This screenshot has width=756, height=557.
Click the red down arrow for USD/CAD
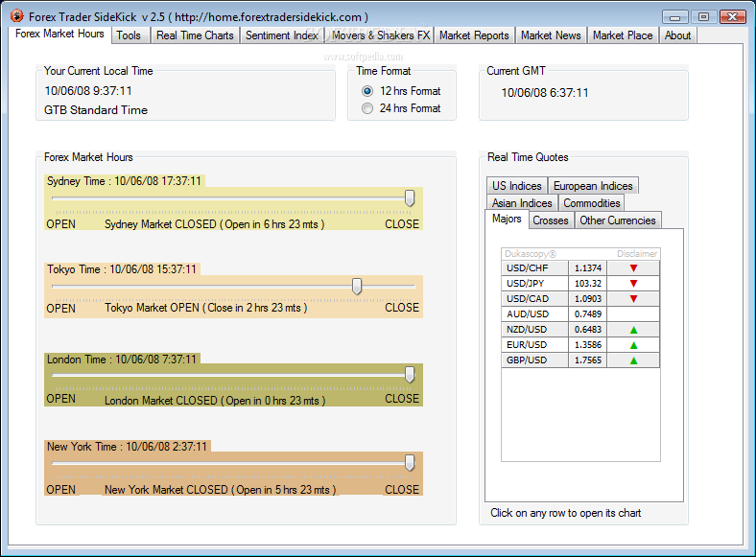[x=633, y=299]
